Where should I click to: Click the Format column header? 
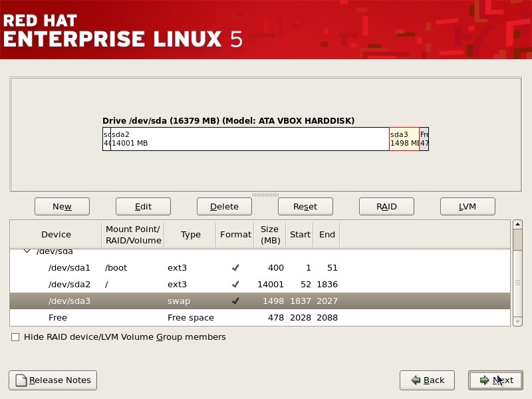click(235, 235)
